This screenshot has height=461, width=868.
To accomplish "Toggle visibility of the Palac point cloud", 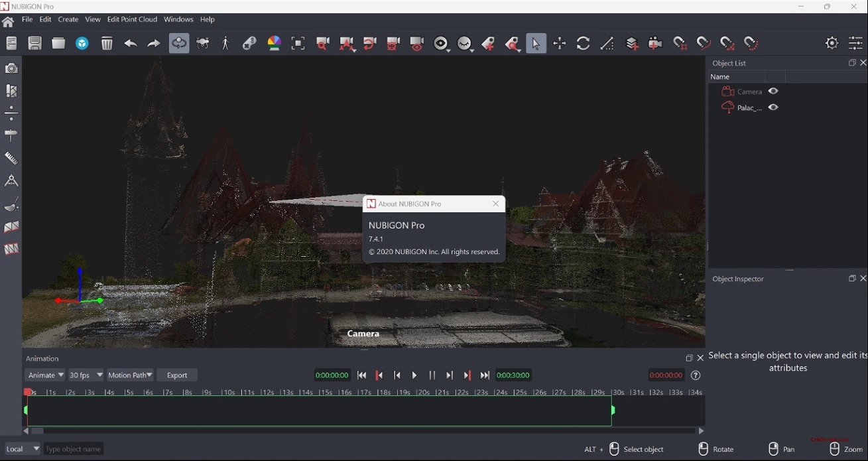I will 773,107.
